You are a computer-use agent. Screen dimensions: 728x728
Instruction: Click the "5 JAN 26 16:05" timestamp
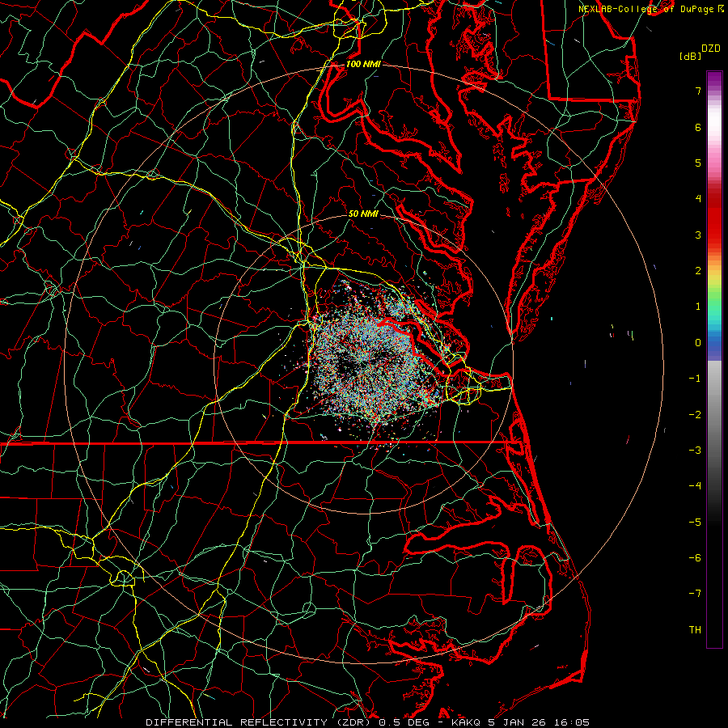pyautogui.click(x=539, y=722)
